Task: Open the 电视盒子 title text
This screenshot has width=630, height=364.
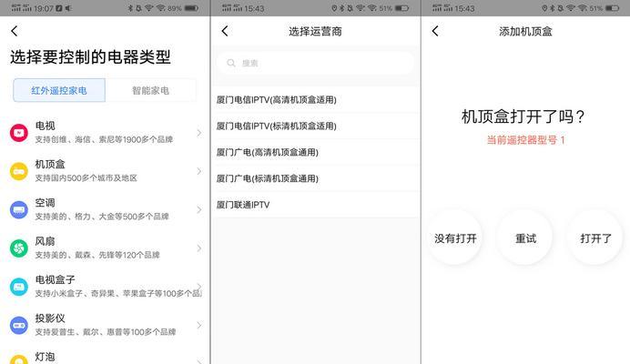Action: (x=55, y=279)
